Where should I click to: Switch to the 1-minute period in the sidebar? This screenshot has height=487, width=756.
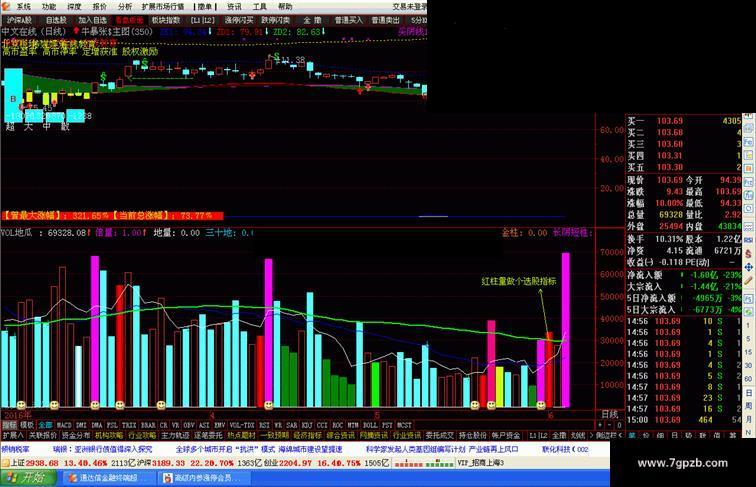point(748,325)
